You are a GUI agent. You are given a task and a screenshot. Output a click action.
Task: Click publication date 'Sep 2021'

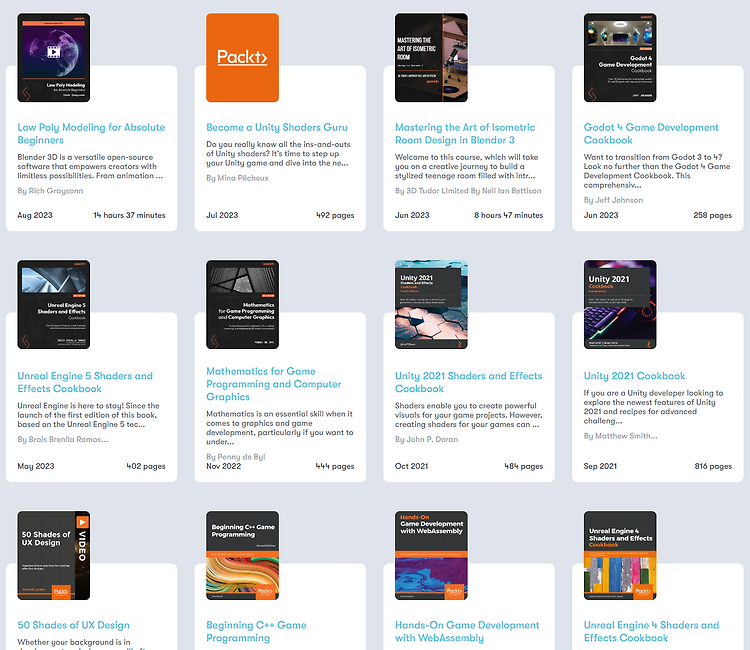click(600, 466)
